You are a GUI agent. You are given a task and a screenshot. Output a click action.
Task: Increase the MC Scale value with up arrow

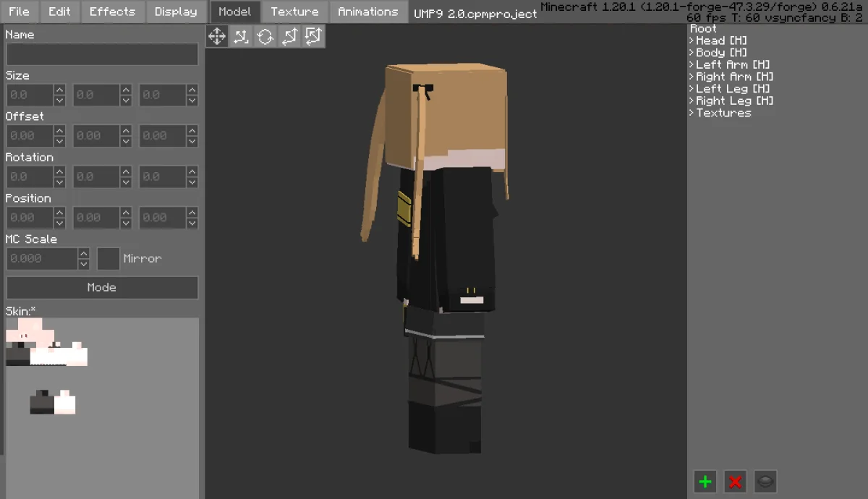click(x=84, y=253)
